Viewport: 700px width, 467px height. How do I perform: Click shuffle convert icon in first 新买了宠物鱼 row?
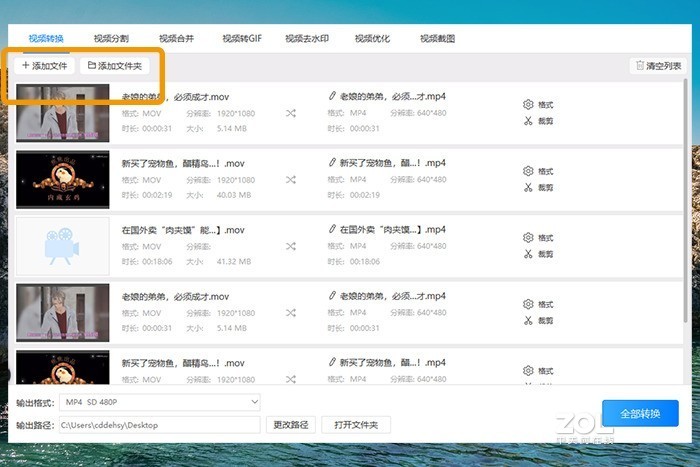[291, 180]
